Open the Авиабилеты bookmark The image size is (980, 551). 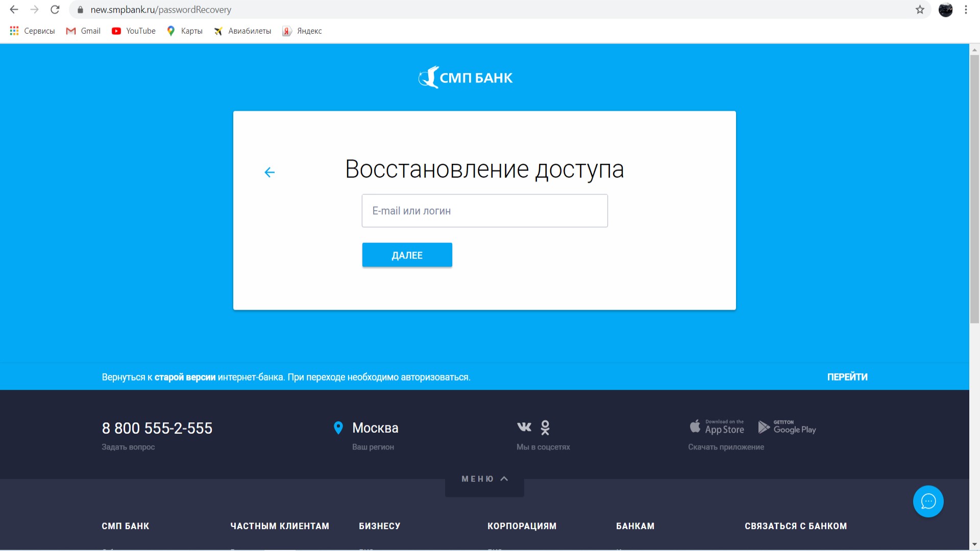click(242, 31)
